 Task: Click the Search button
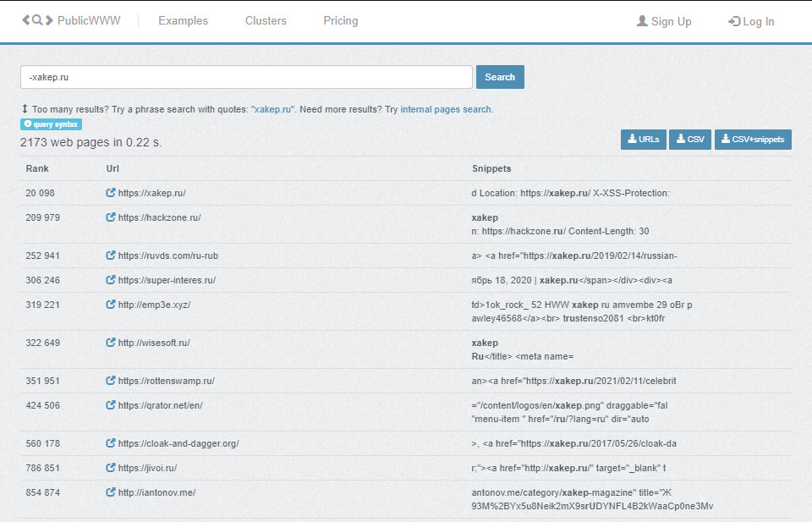[500, 77]
